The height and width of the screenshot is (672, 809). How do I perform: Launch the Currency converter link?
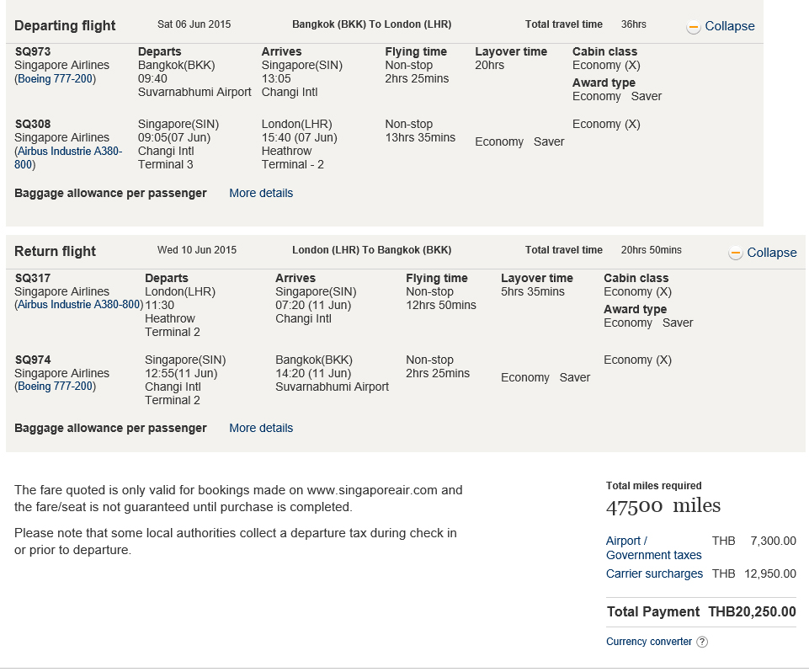(648, 642)
